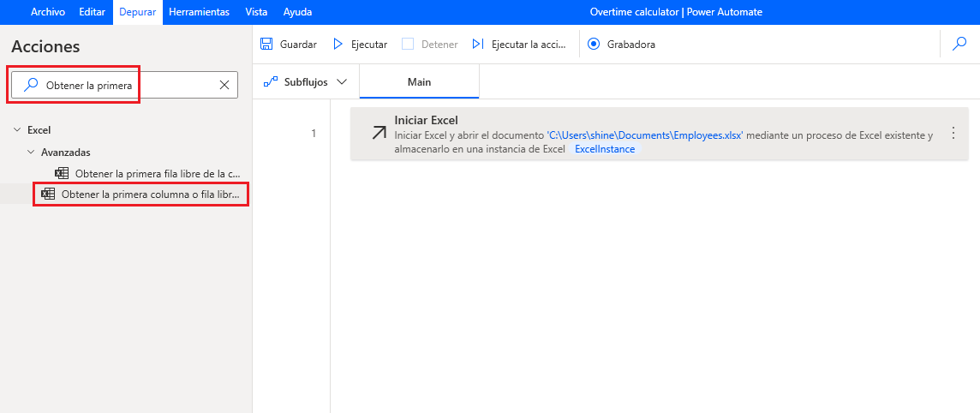Click the Guardar save icon

click(266, 45)
